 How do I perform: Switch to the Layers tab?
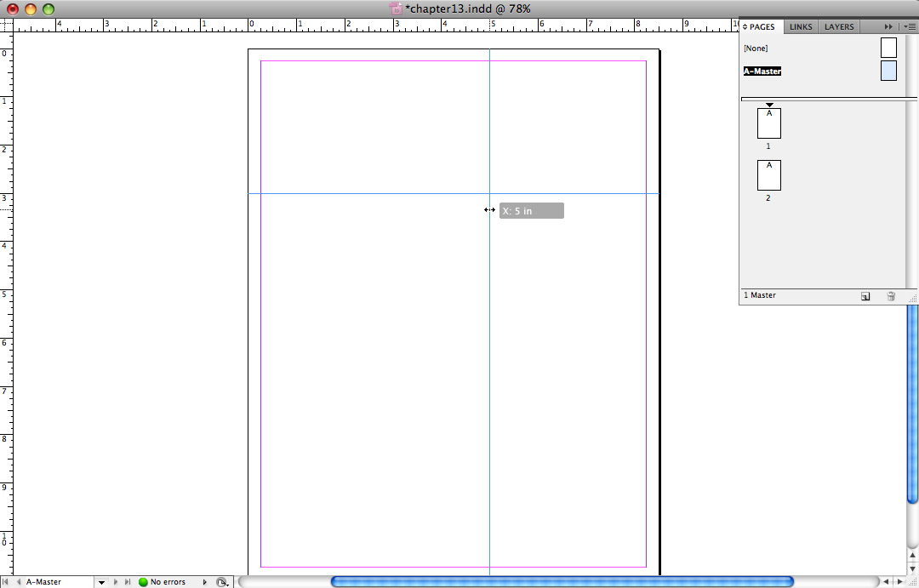pyautogui.click(x=839, y=27)
